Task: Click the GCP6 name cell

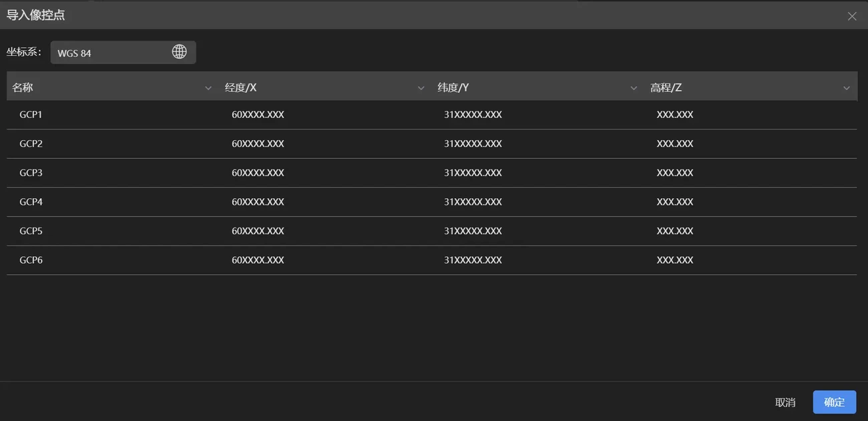Action: (x=31, y=260)
